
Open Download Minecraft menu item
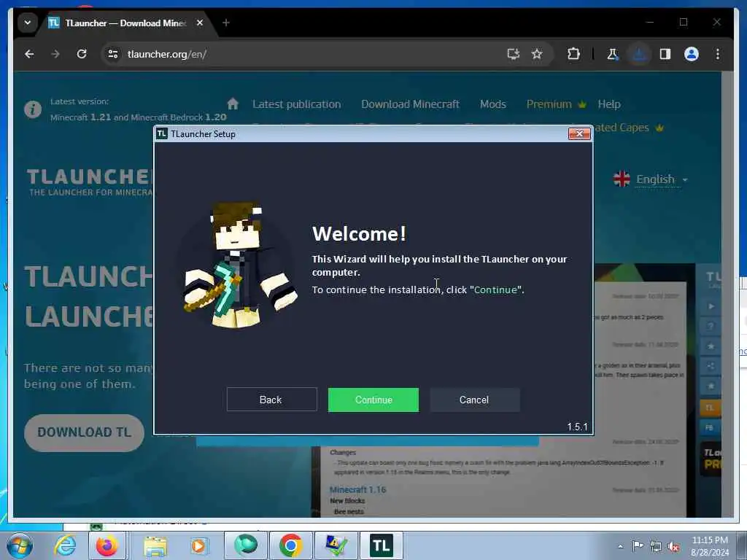click(410, 104)
